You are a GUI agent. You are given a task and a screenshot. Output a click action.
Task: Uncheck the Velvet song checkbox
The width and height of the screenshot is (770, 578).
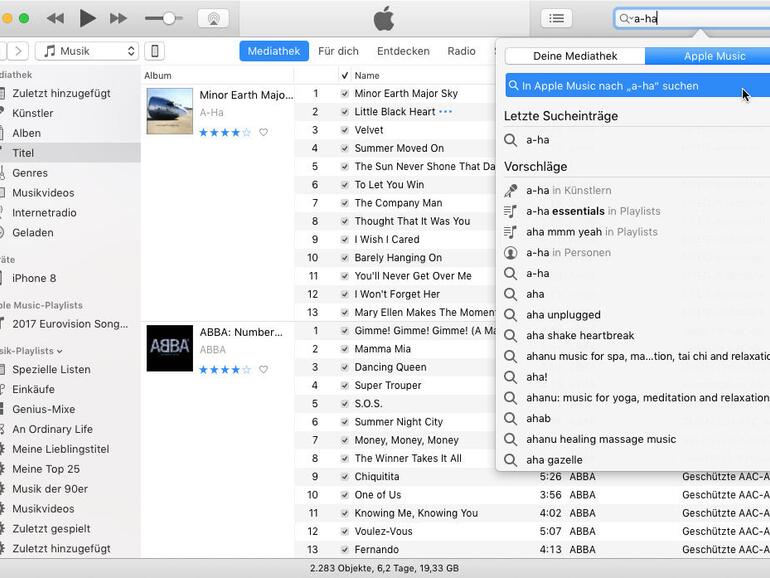[345, 130]
